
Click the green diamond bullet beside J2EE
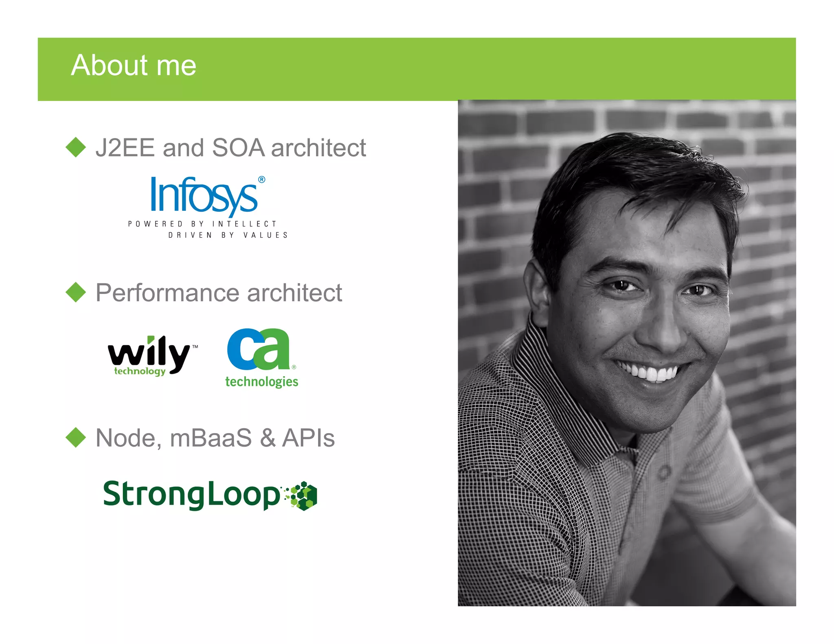tap(76, 147)
